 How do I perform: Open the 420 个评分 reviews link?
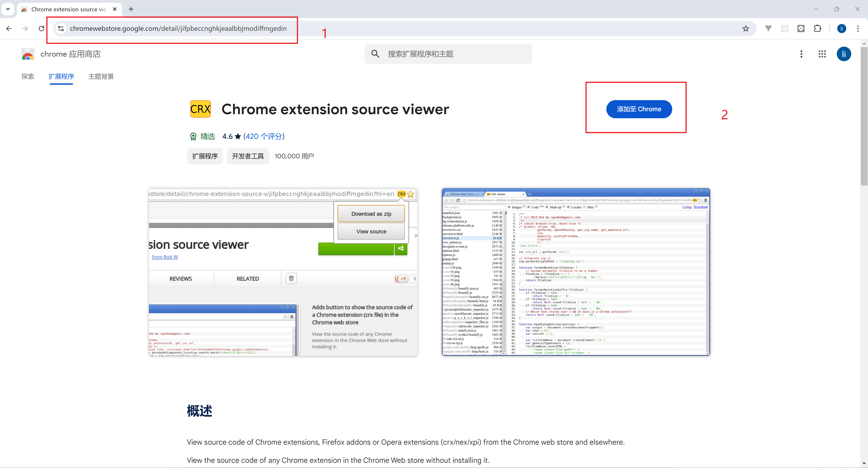coord(264,136)
